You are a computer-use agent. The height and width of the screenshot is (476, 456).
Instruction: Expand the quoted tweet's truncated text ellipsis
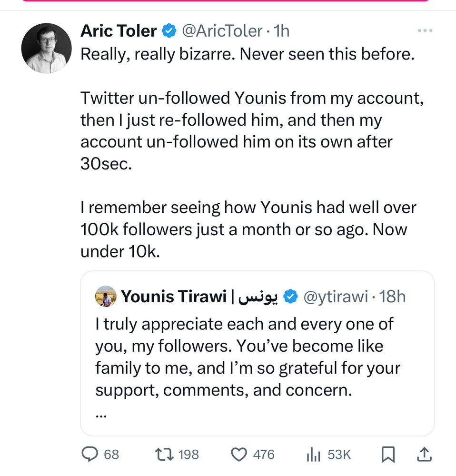coord(101,415)
